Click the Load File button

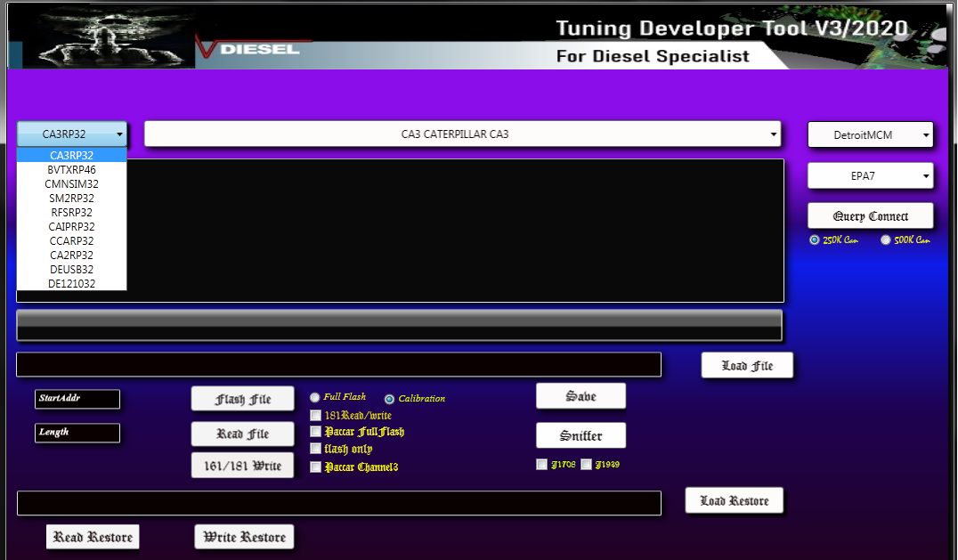click(746, 366)
